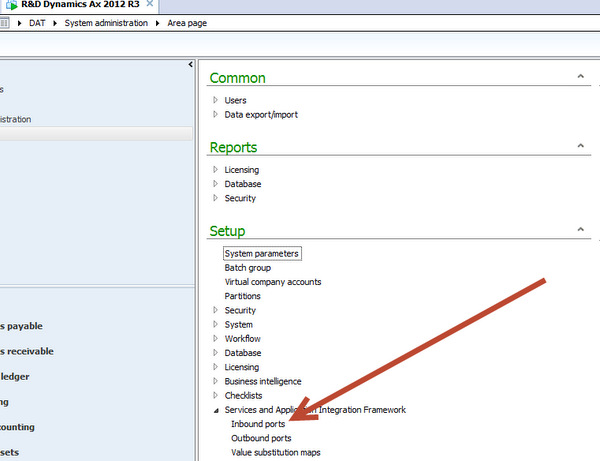Expand Database under Setup
This screenshot has height=461, width=600.
(x=215, y=352)
